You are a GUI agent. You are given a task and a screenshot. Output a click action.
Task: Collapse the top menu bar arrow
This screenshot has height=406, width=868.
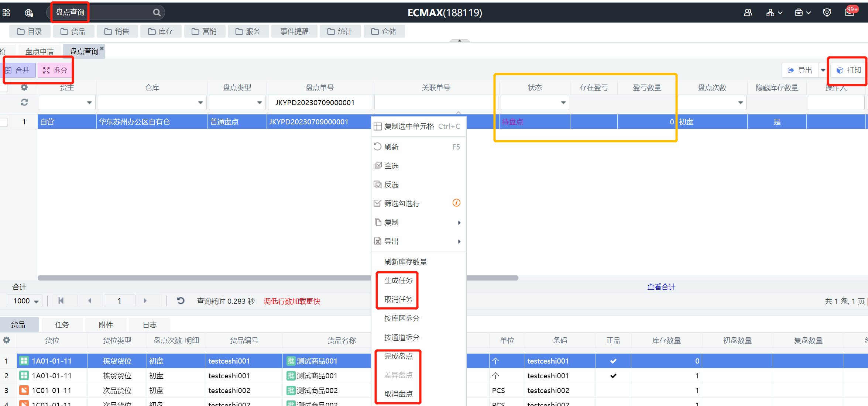pyautogui.click(x=459, y=40)
